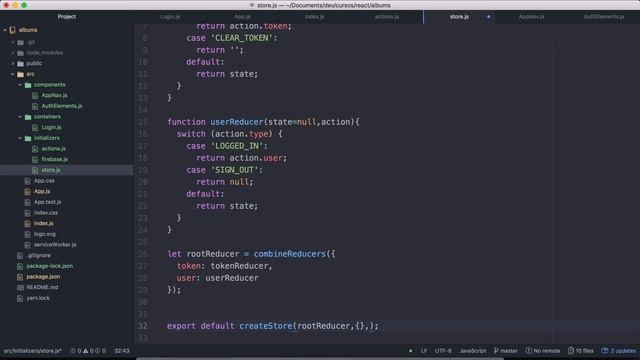The image size is (640, 360).
Task: Click the components folder icon
Action: point(28,85)
